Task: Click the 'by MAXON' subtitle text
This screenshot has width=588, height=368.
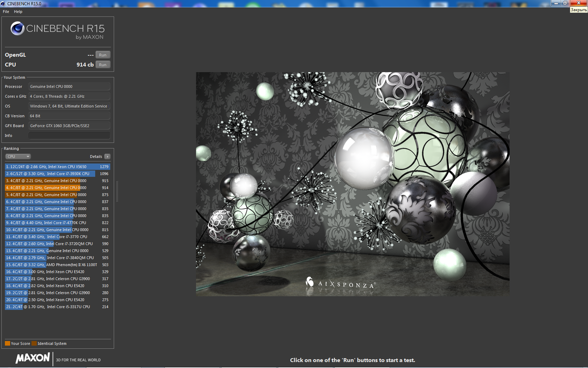Action: 90,37
